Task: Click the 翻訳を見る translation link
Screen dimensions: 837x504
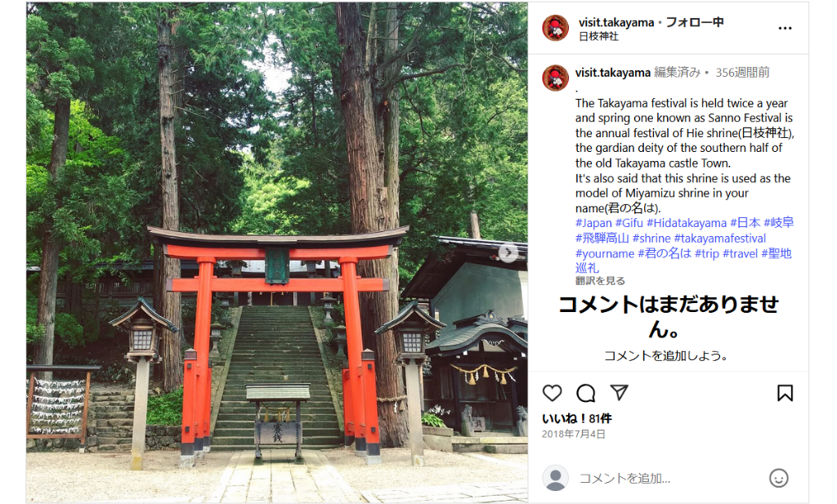Action: [x=599, y=280]
